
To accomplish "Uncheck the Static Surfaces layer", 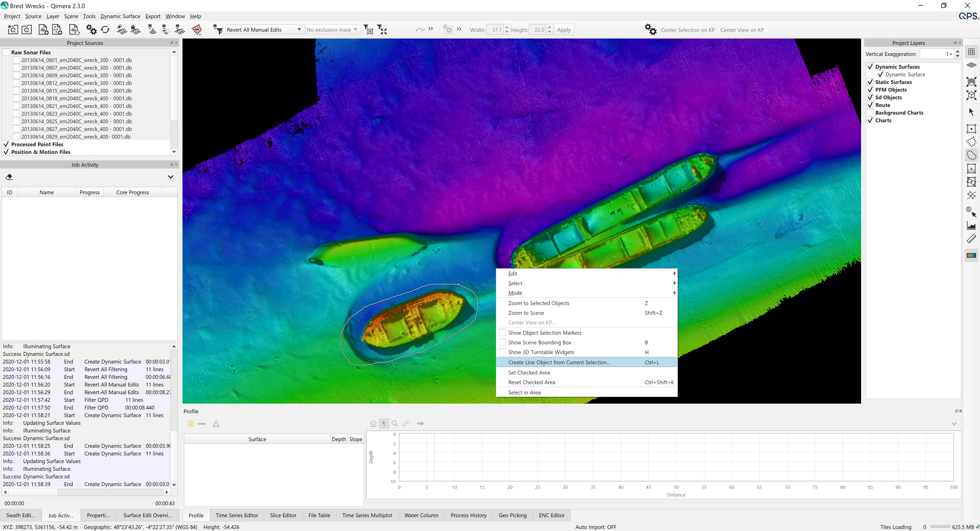I will coord(870,82).
